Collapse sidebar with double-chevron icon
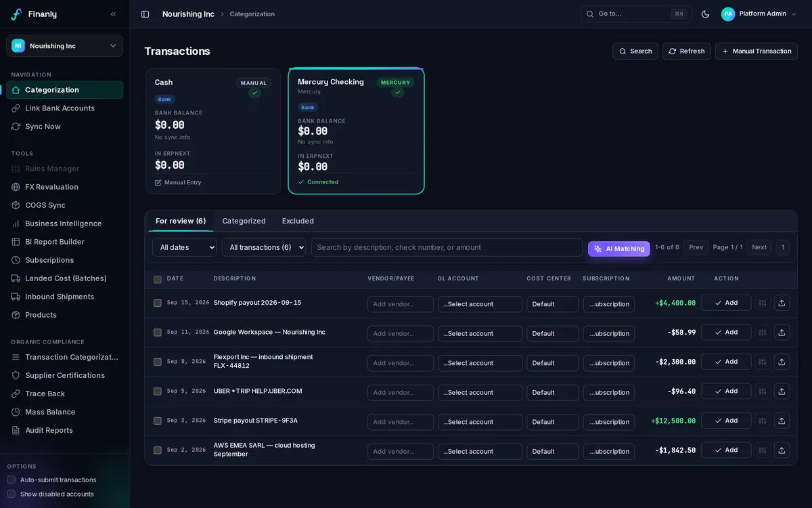 pos(113,14)
